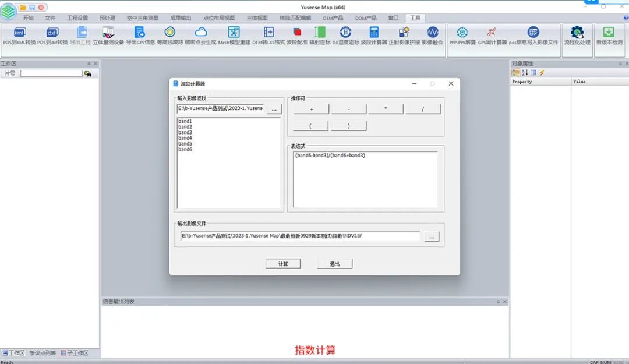The height and width of the screenshot is (364, 629).
Task: Browse for the output image file
Action: 432,236
